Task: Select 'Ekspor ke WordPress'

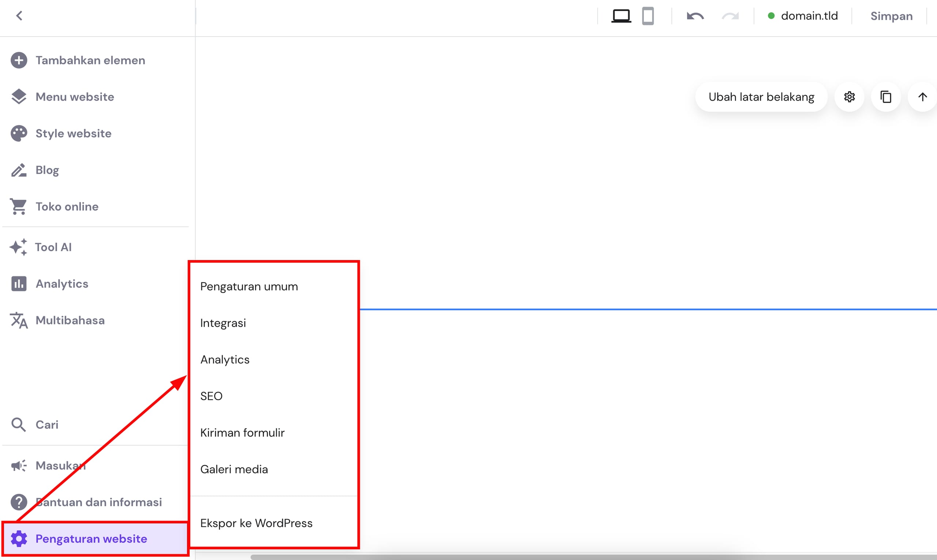Action: [x=256, y=523]
